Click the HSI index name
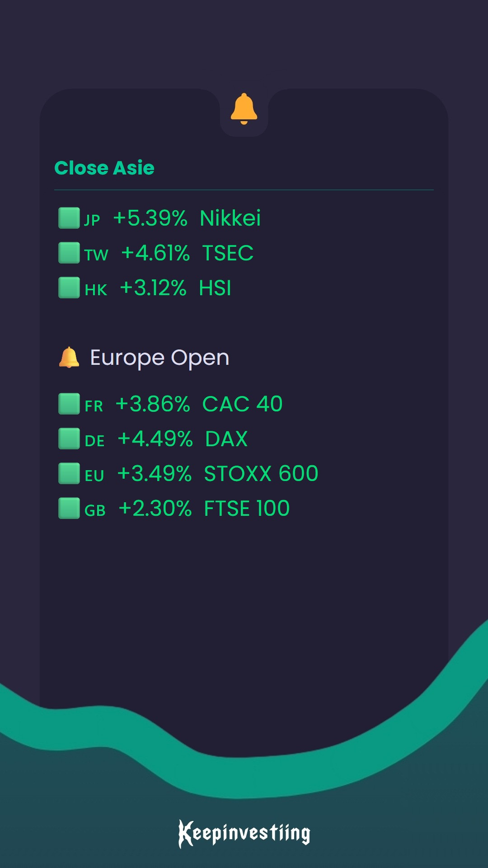 tap(215, 288)
